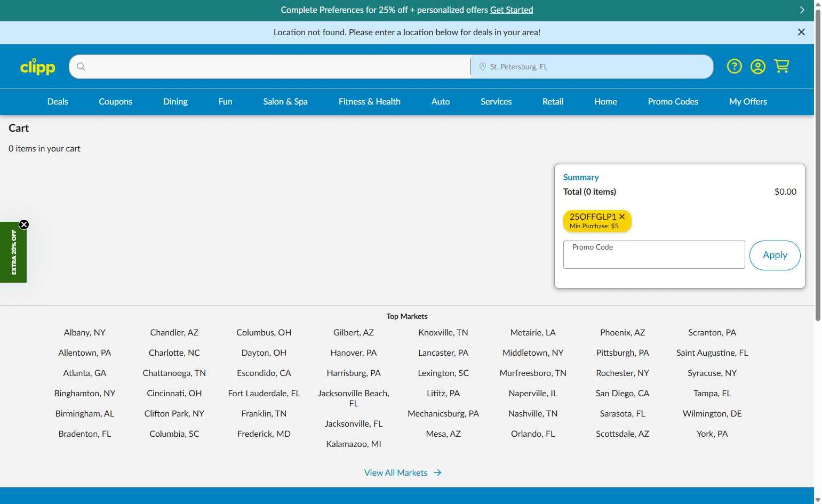Focus the main search field
The image size is (822, 504).
point(270,67)
